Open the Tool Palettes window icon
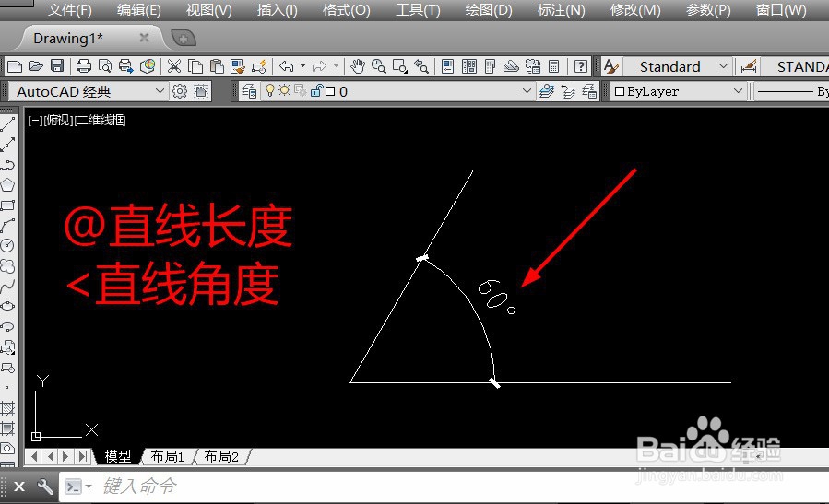 point(490,66)
